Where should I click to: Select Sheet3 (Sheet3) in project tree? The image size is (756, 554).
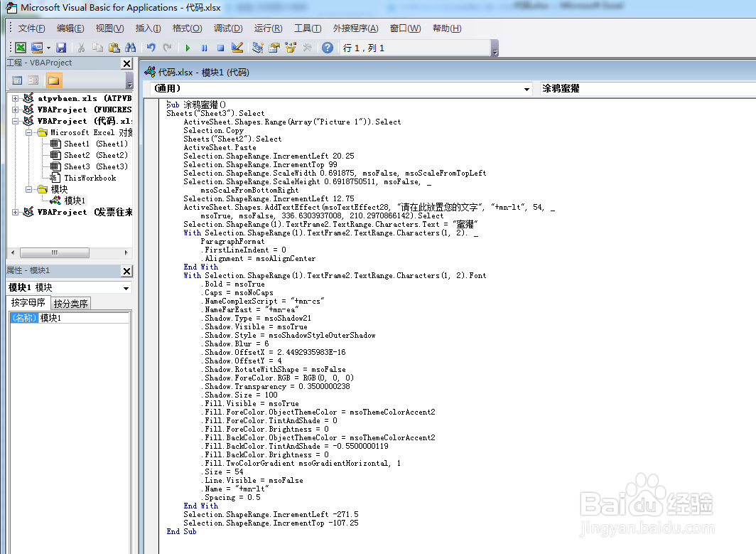95,166
